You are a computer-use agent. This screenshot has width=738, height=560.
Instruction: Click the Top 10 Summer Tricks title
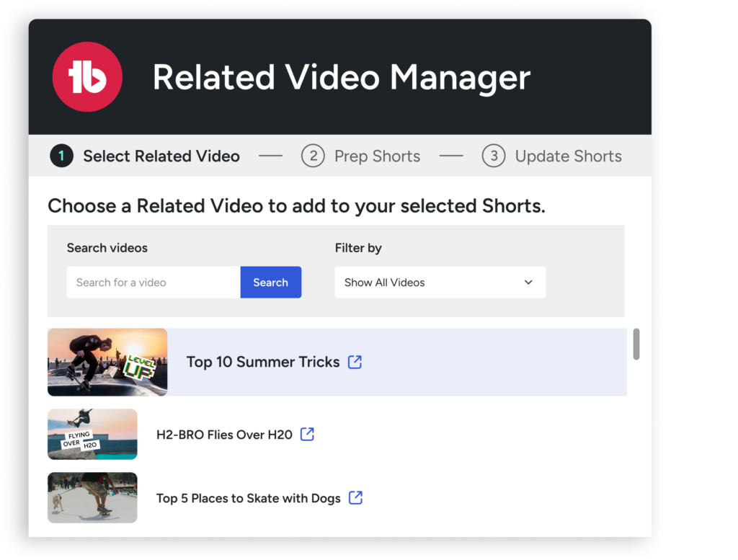(262, 362)
